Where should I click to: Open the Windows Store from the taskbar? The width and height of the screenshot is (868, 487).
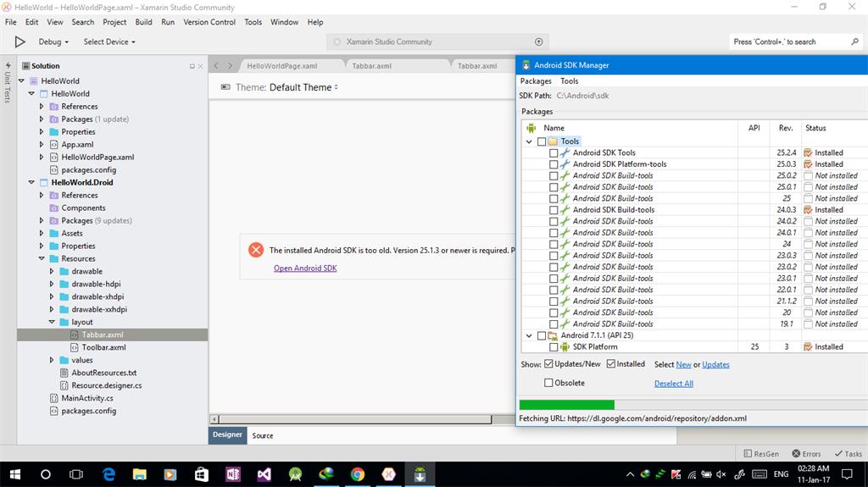[202, 474]
